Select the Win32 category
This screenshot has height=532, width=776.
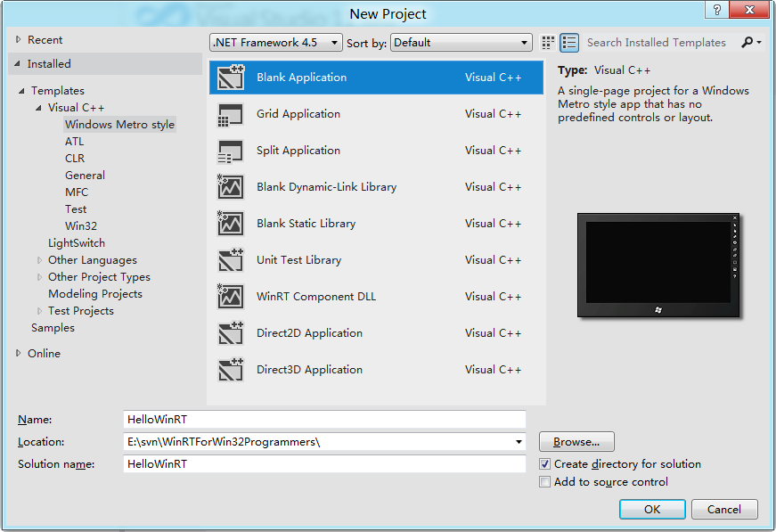coord(81,226)
